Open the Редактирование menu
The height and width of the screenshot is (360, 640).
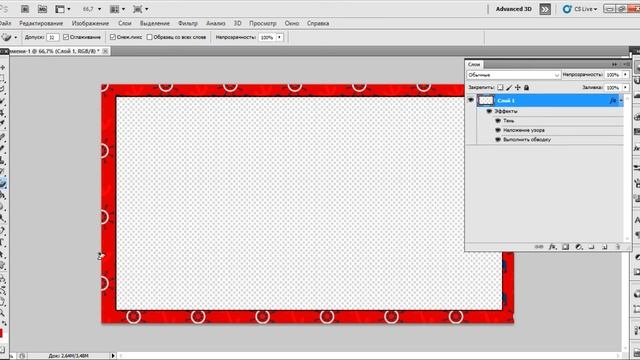tap(41, 23)
